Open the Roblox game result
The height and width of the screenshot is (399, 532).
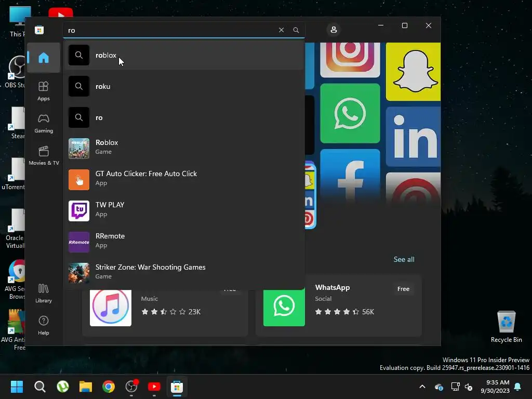pyautogui.click(x=184, y=148)
